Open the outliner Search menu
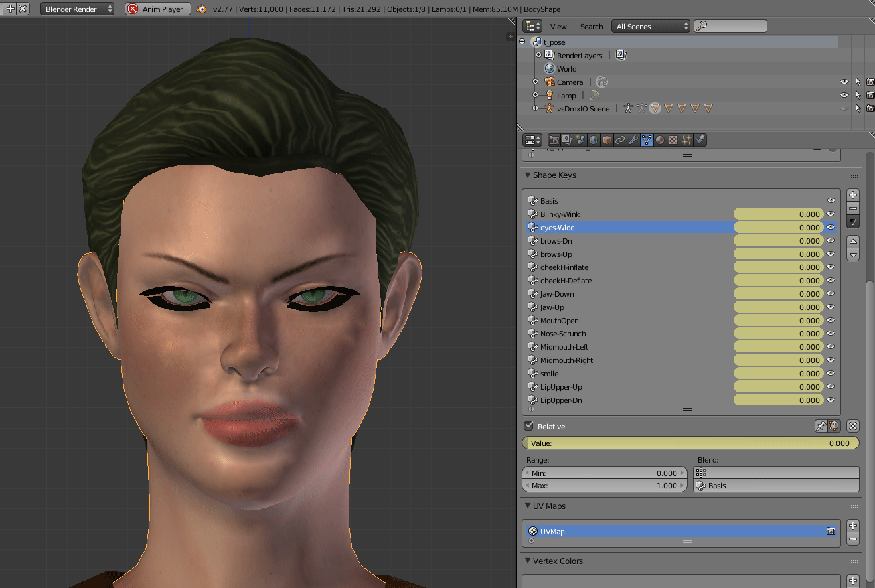The width and height of the screenshot is (875, 588). coord(592,27)
